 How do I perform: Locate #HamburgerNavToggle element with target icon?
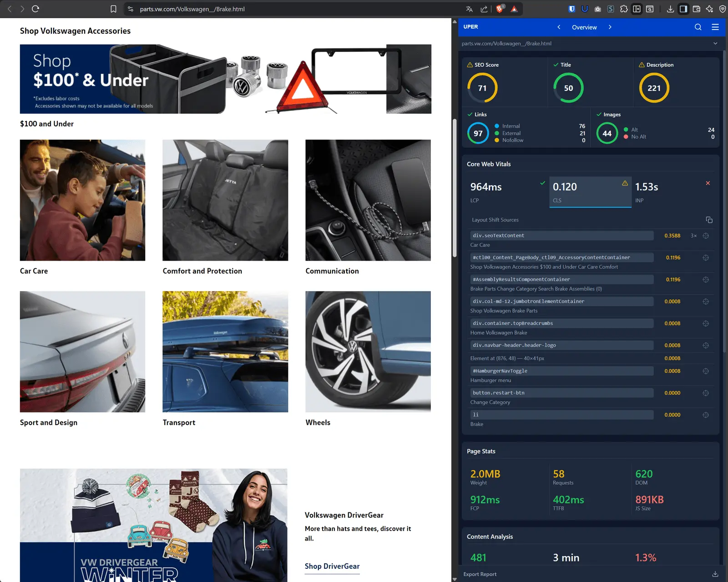click(706, 371)
